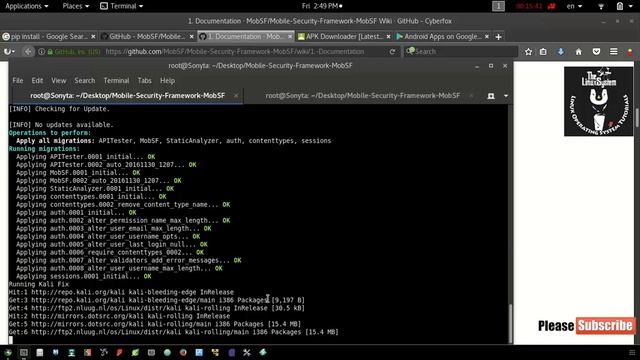This screenshot has width=640, height=360.
Task: Open the Help menu in the terminal
Action: (x=167, y=80)
